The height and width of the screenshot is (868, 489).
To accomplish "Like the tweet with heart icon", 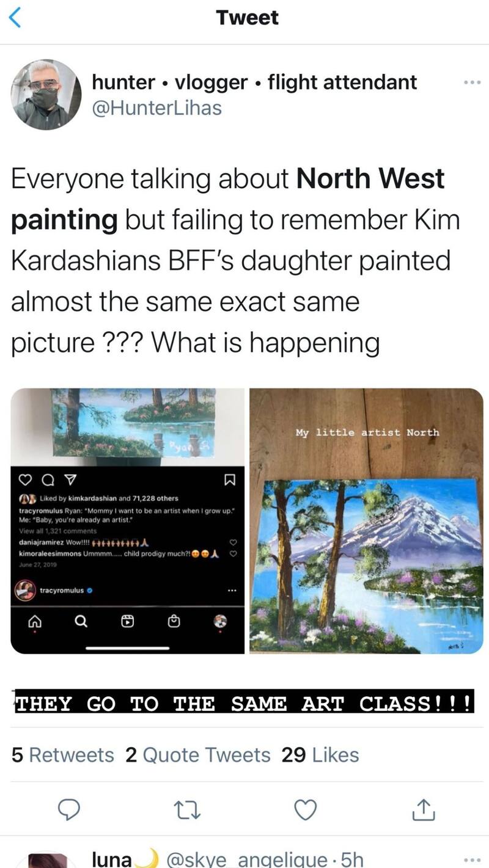I will pos(305,809).
